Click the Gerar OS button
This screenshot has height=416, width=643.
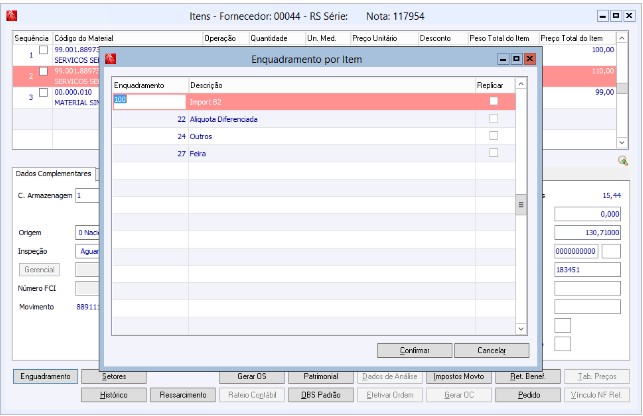(252, 376)
